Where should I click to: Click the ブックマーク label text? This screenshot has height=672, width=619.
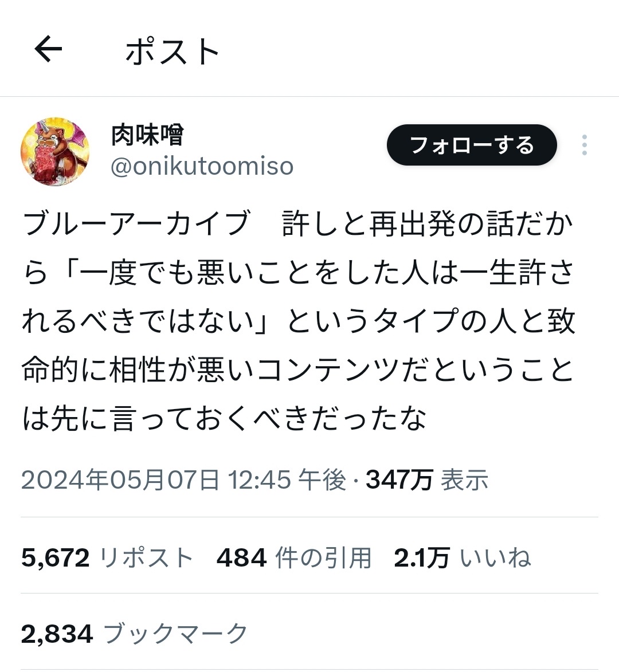[x=175, y=634]
